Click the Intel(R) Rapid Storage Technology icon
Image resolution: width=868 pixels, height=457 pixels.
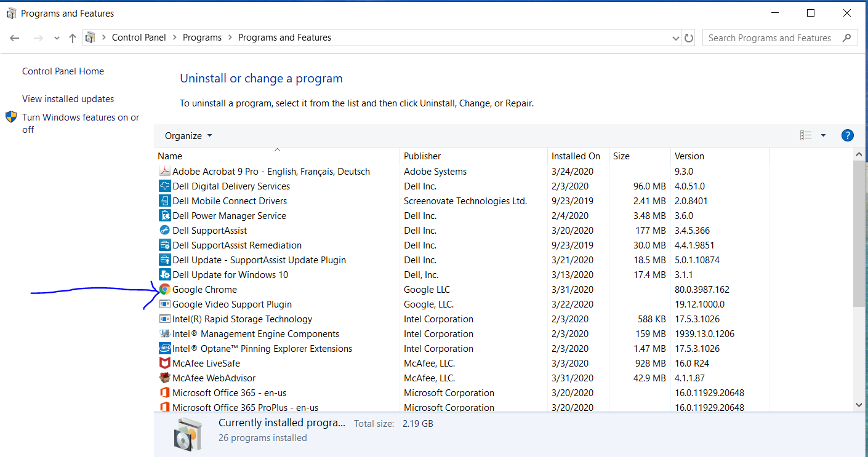[164, 319]
